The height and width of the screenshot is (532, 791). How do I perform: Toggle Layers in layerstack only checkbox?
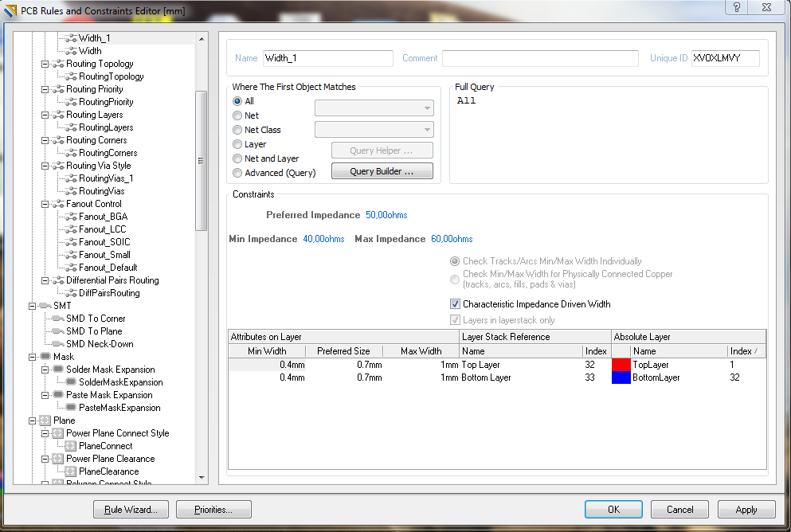coord(455,320)
